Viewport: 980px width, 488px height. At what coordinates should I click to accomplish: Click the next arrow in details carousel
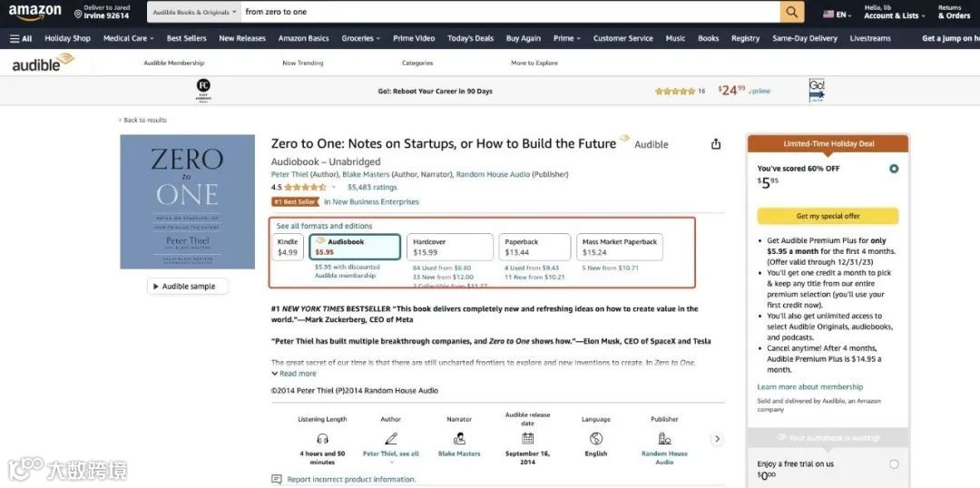[717, 439]
